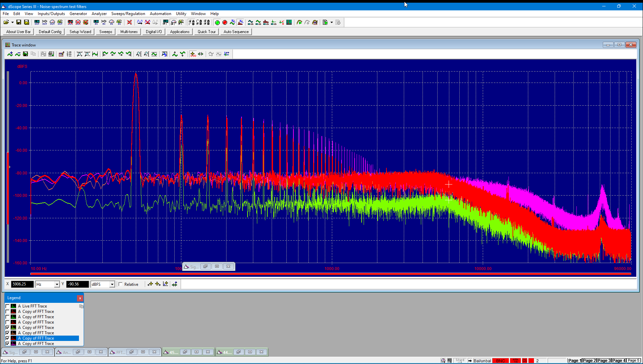The height and width of the screenshot is (364, 643).
Task: Click the trace table edit icon with pencil
Action: 61,54
